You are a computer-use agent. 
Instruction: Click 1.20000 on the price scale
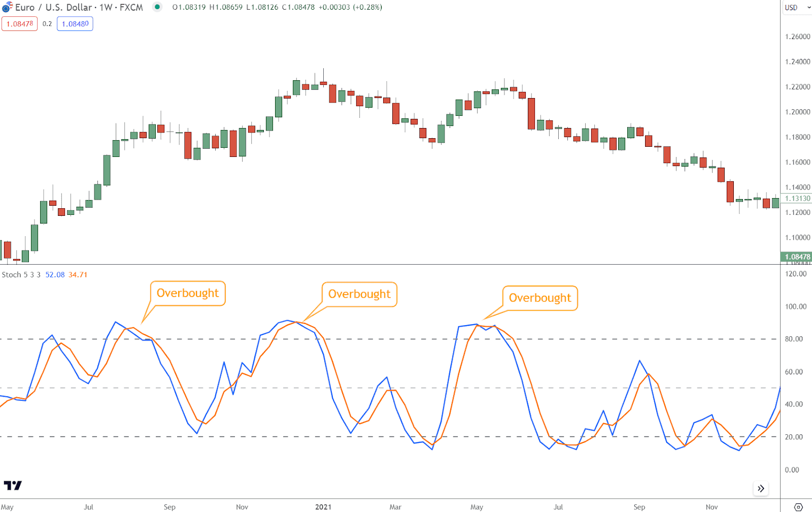pyautogui.click(x=797, y=112)
